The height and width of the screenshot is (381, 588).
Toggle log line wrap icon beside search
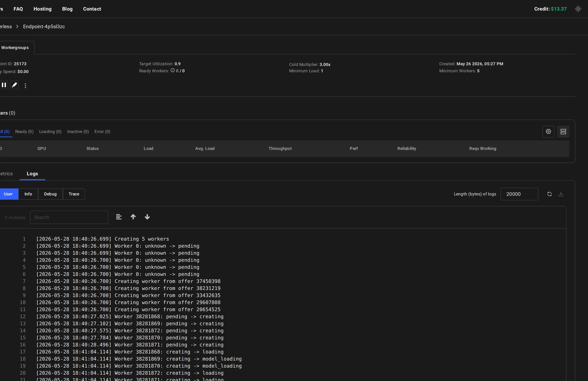pyautogui.click(x=119, y=217)
